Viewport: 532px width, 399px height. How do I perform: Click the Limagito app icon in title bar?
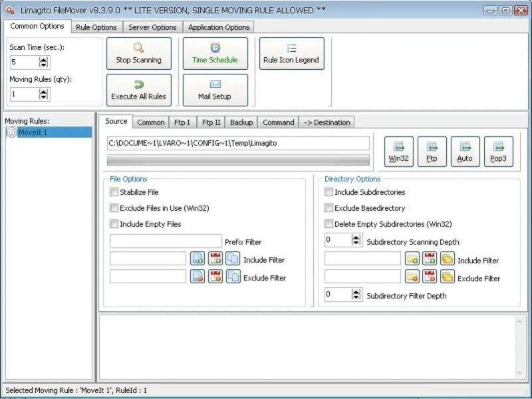point(10,10)
